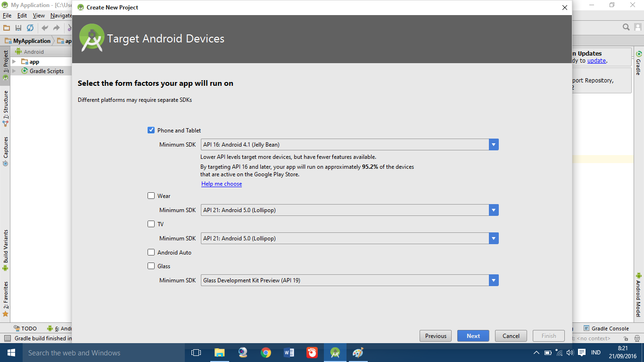The width and height of the screenshot is (644, 362).
Task: Enable the TV form factor
Action: (x=151, y=224)
